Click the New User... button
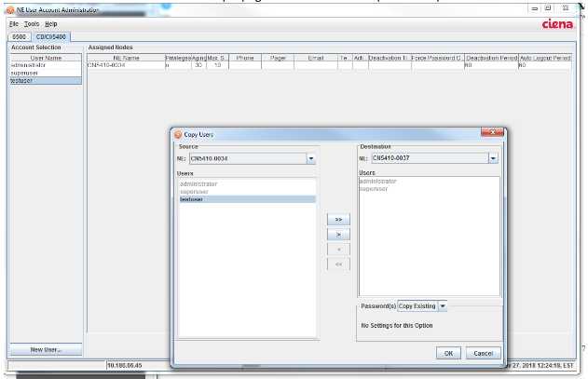This screenshot has height=379, width=588. (46, 349)
